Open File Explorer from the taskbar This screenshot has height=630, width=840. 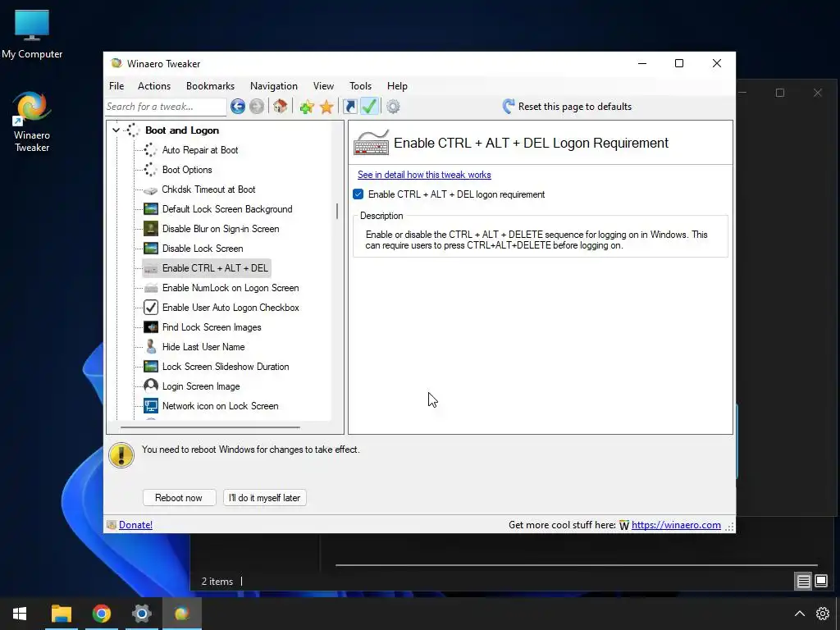61,614
